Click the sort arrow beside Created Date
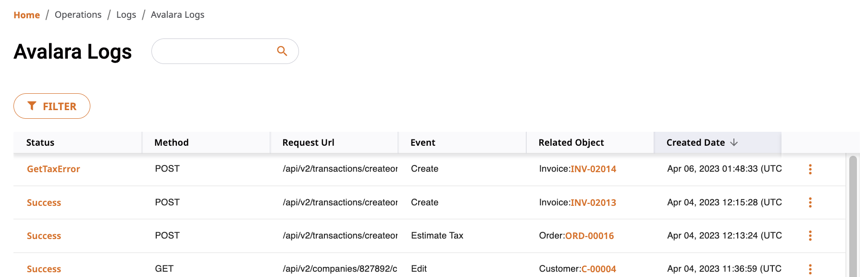Viewport: 868px width, 277px height. coord(734,142)
